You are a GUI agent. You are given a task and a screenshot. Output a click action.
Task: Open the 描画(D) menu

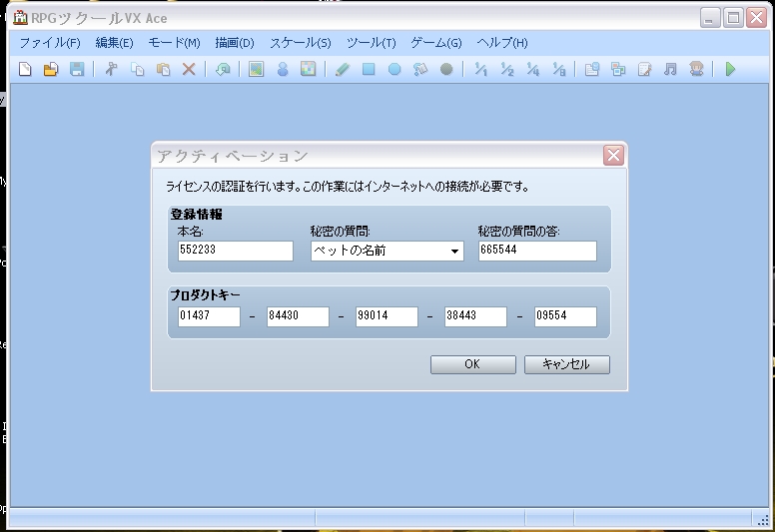click(235, 43)
